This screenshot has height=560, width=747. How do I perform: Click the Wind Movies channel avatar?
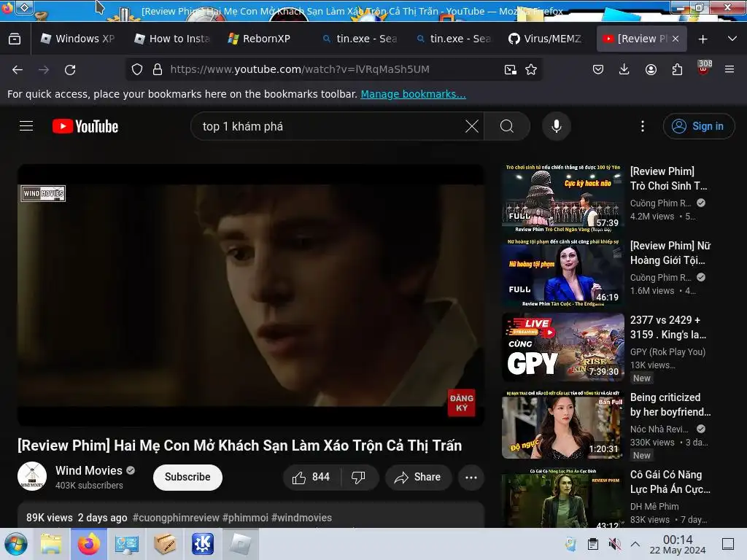(x=32, y=476)
